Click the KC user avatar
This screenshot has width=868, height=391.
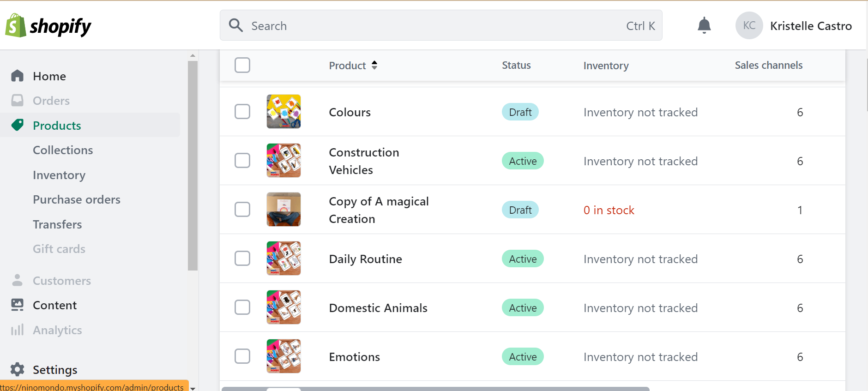tap(748, 25)
